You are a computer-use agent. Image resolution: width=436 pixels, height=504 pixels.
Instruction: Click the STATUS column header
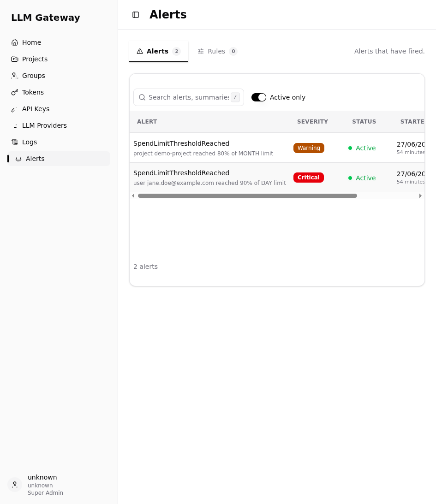pyautogui.click(x=364, y=122)
